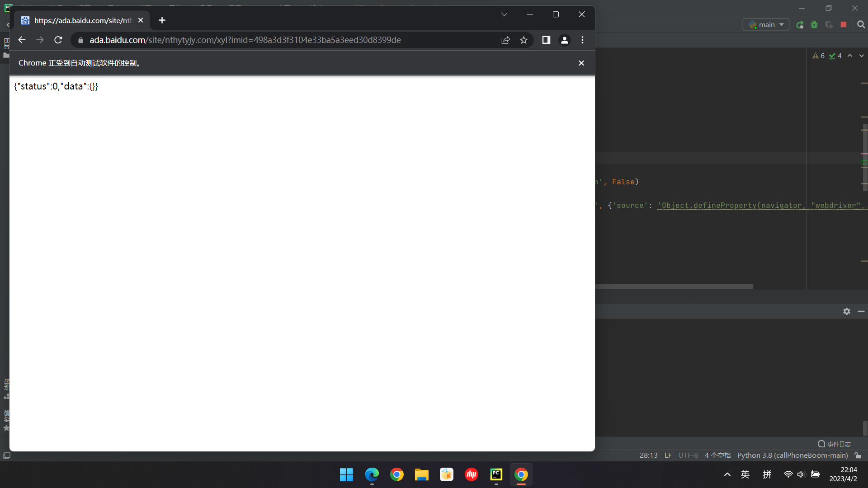Stop the running script via red square icon

(x=844, y=24)
